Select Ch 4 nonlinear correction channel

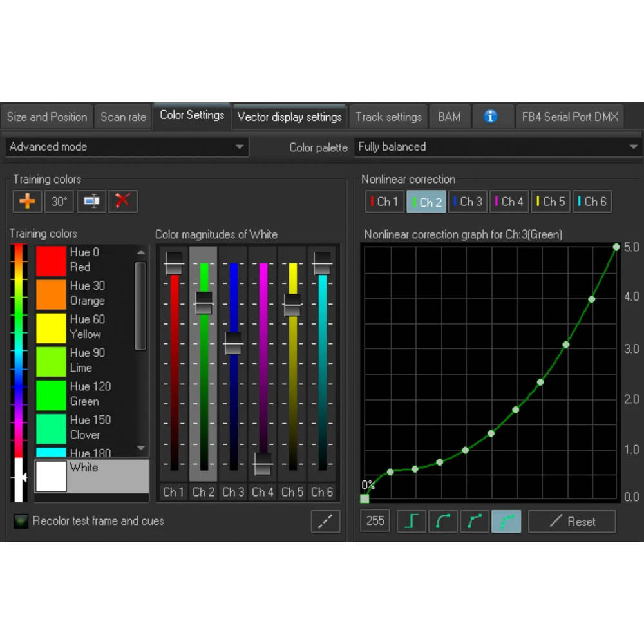509,202
